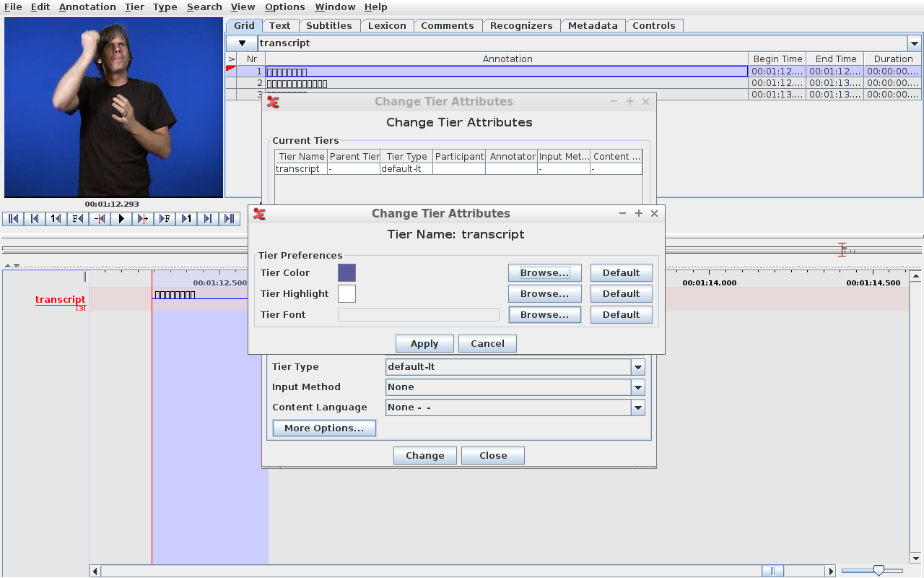Click the split pane collapse-up arrow
The image size is (924, 578).
tap(8, 266)
